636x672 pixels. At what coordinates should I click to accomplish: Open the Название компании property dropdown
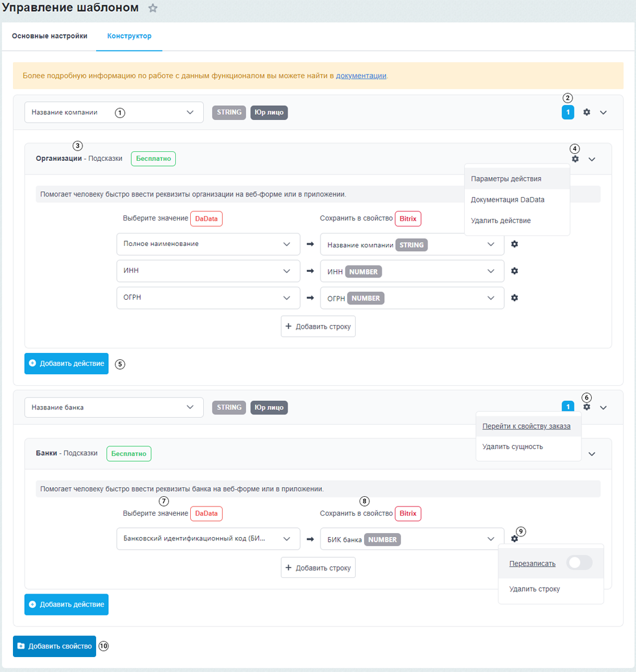[114, 112]
